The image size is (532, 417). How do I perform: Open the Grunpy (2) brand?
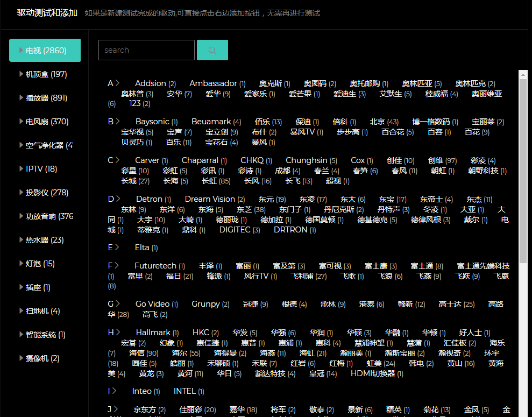click(210, 305)
